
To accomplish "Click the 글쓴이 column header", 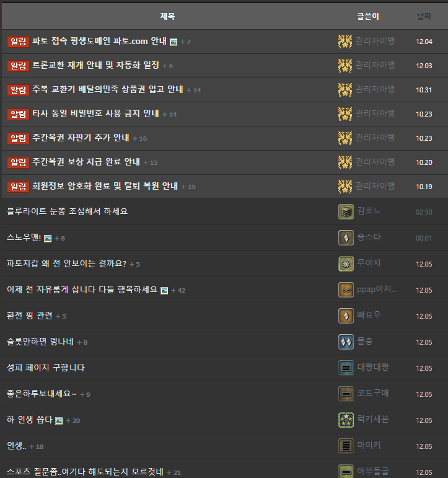I will [x=368, y=16].
